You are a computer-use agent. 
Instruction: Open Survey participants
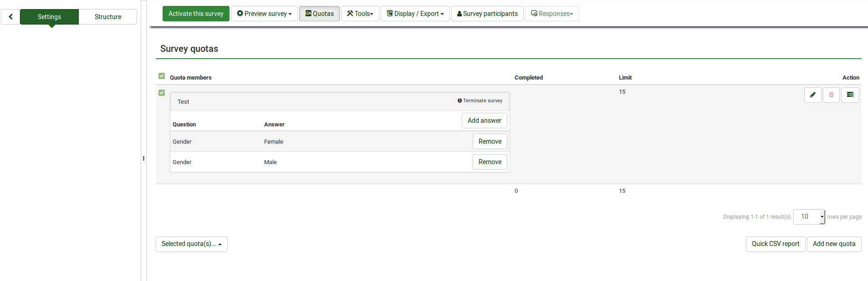pyautogui.click(x=487, y=14)
